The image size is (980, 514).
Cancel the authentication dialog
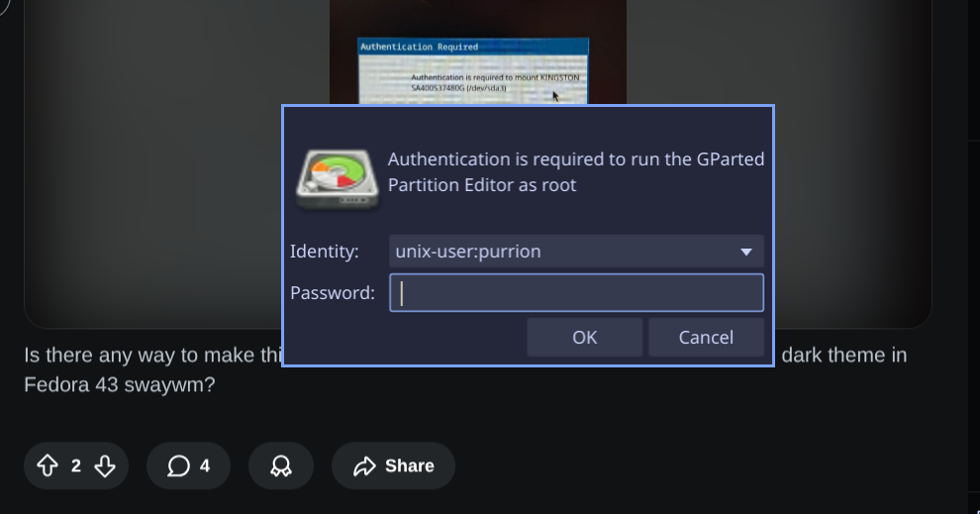[x=706, y=337]
